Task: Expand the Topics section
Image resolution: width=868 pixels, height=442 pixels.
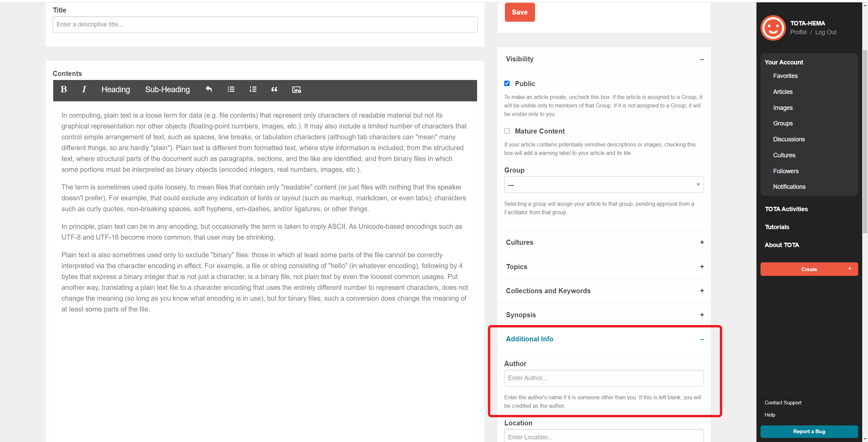Action: coord(702,267)
